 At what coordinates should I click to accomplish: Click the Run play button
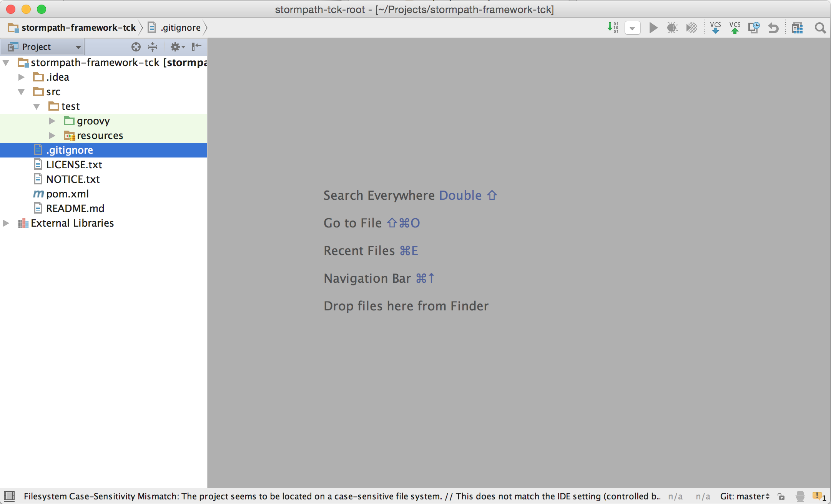tap(653, 28)
